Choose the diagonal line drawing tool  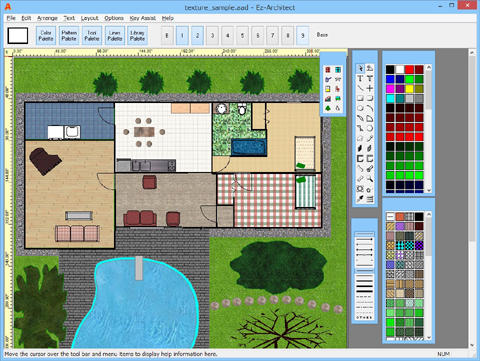tap(360, 88)
